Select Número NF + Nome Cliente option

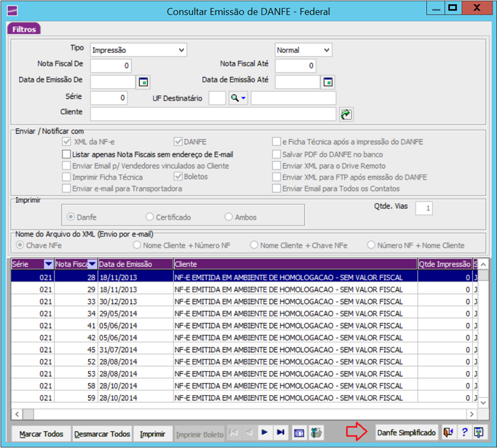371,245
